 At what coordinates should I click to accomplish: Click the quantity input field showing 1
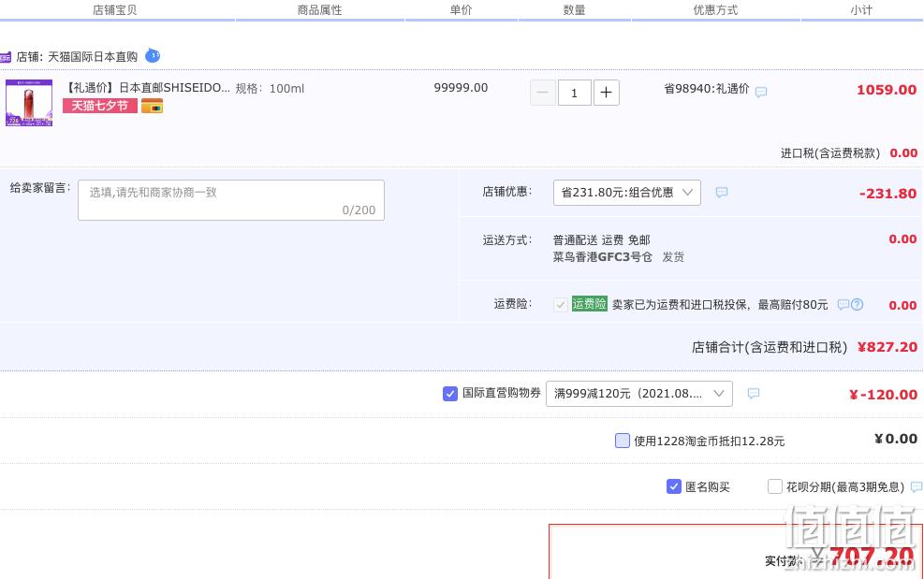tap(575, 93)
